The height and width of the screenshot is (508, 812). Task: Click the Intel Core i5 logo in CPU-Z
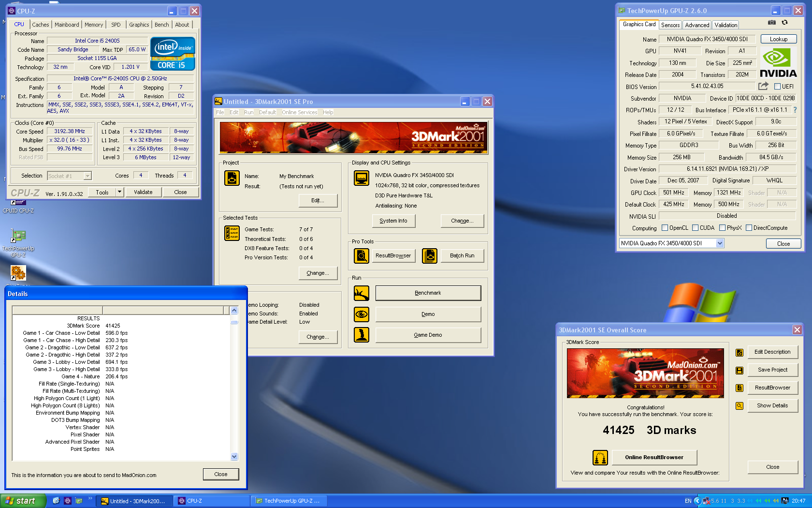click(x=173, y=54)
